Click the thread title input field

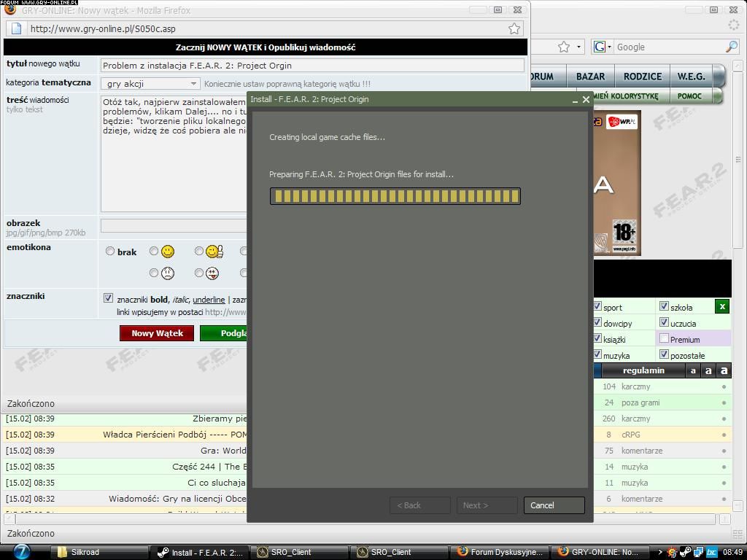click(312, 65)
